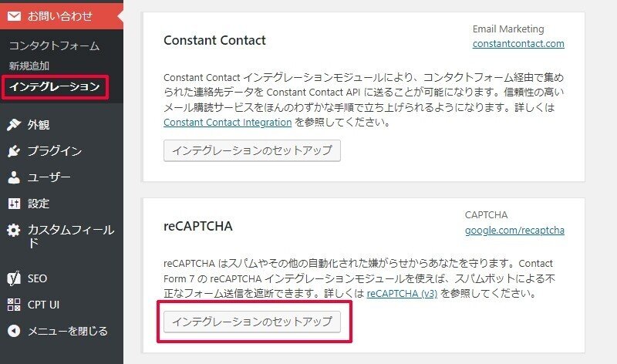This screenshot has height=364, width=617.
Task: Open the お問い合わせ menu label
Action: [60, 15]
